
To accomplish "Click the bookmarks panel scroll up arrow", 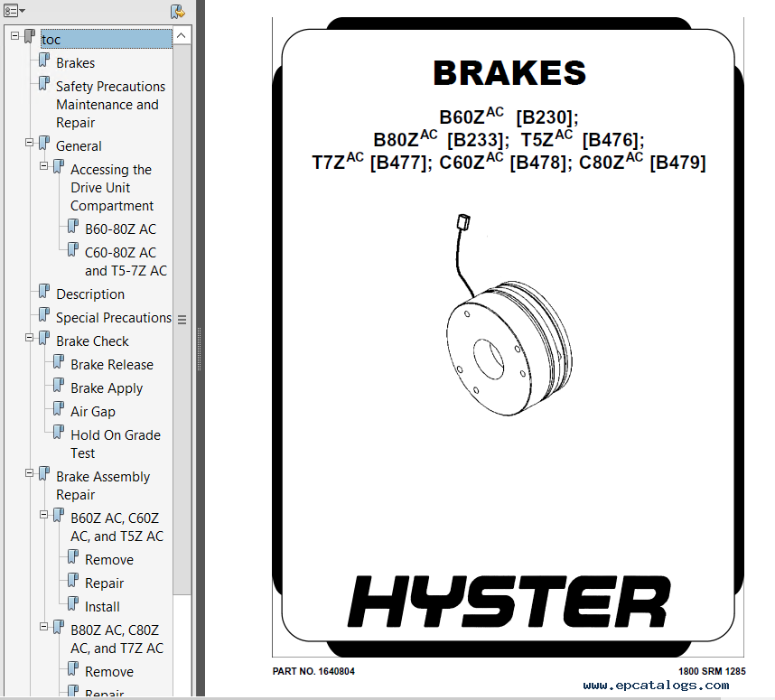I will click(182, 35).
